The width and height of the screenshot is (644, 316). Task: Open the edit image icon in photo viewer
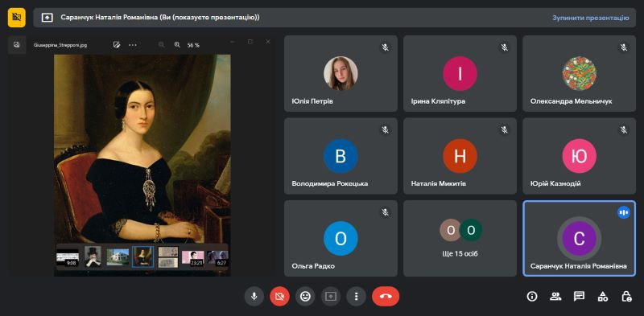[x=117, y=45]
